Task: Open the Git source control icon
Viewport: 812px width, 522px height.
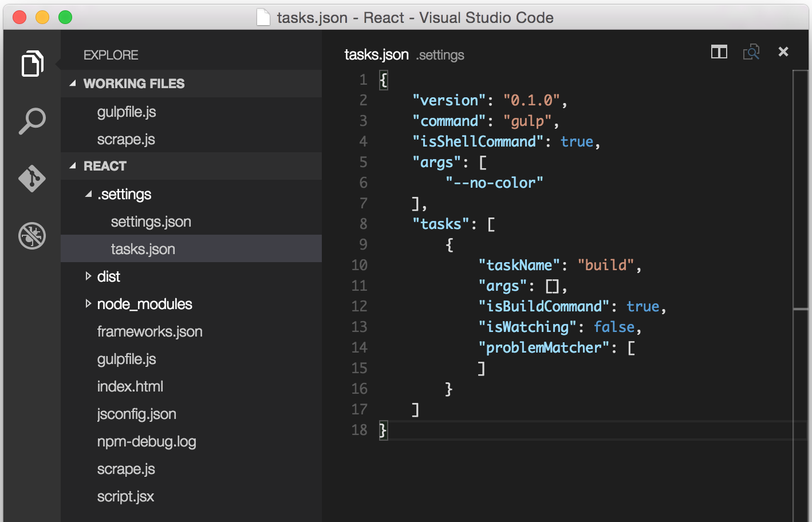Action: point(32,179)
